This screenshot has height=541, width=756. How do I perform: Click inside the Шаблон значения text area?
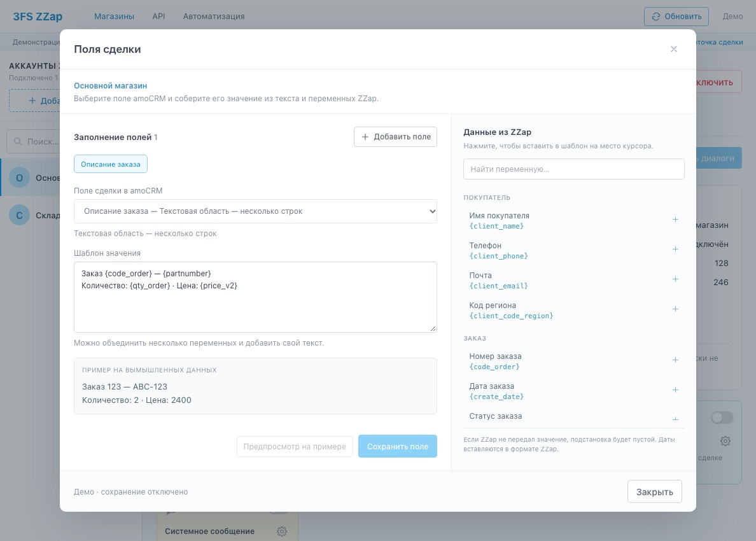coord(256,297)
